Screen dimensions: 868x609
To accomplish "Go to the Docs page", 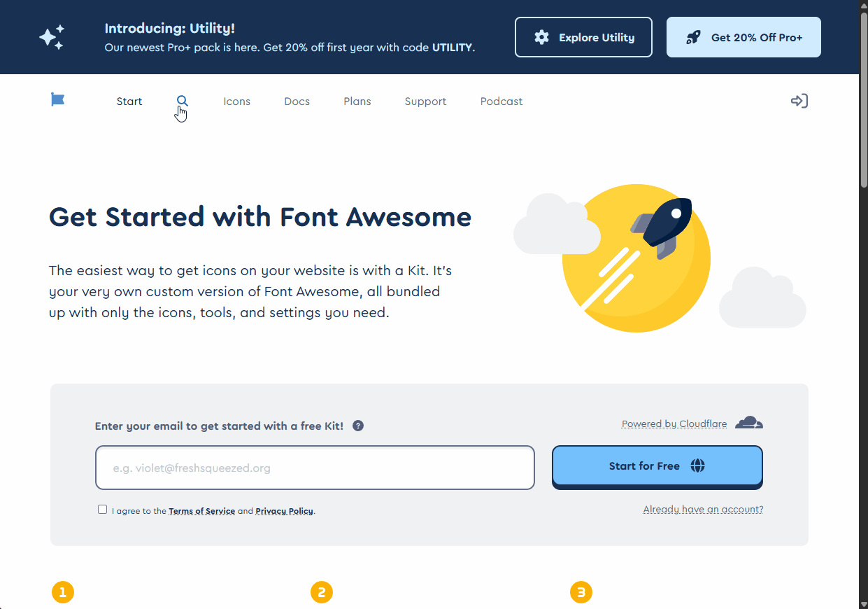I will click(x=297, y=101).
